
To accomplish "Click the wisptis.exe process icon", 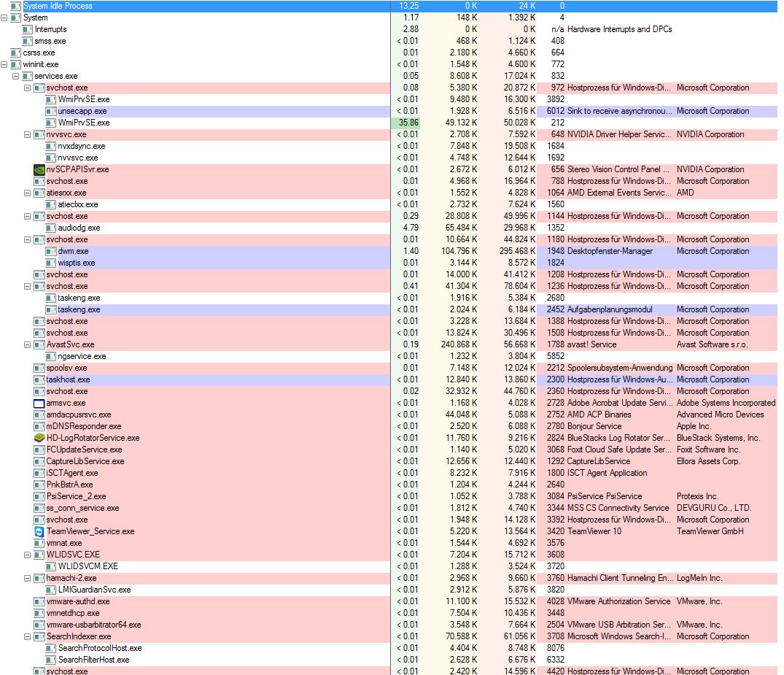I will [x=50, y=263].
